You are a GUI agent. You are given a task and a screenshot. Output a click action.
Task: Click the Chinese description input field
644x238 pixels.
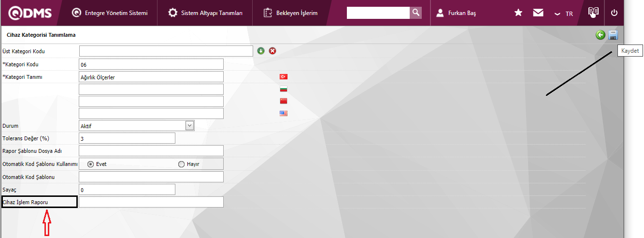(x=151, y=101)
